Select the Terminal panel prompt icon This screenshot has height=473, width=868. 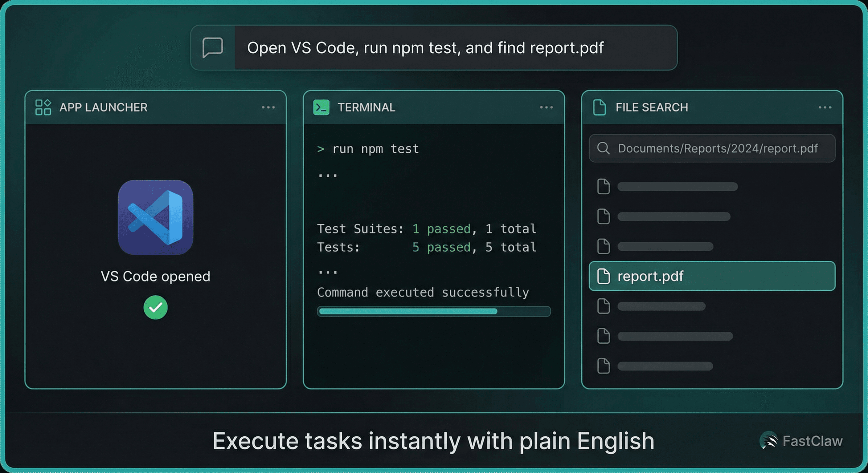click(321, 108)
